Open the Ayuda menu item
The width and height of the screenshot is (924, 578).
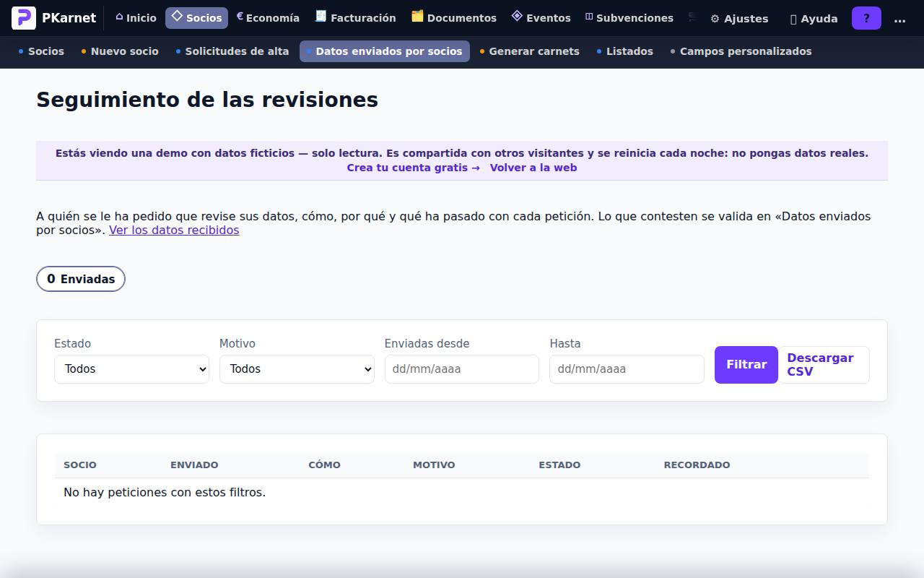(x=814, y=19)
